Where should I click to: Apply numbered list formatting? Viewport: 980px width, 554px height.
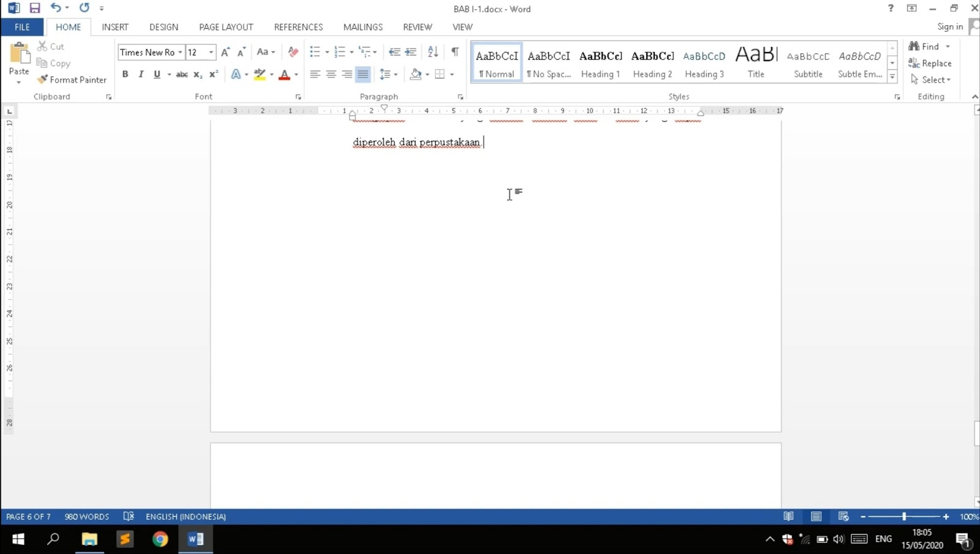340,52
